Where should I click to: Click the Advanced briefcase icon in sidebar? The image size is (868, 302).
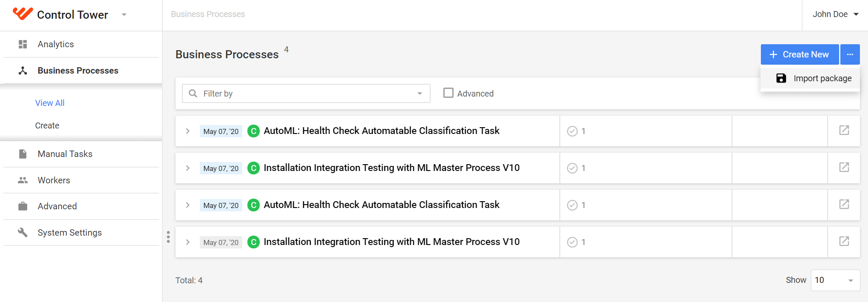pos(23,206)
